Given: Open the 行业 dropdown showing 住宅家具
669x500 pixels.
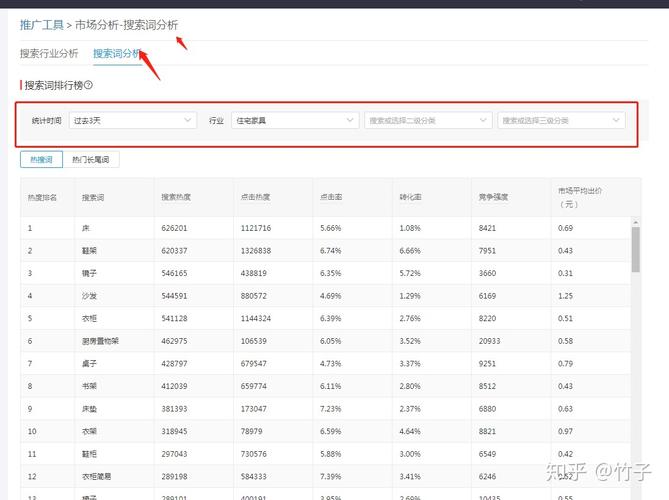Looking at the screenshot, I should point(295,120).
